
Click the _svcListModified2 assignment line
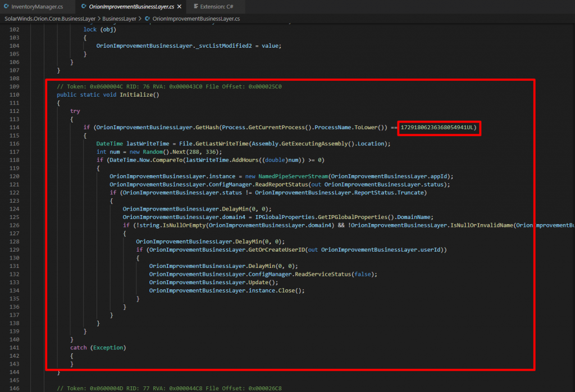pyautogui.click(x=189, y=46)
